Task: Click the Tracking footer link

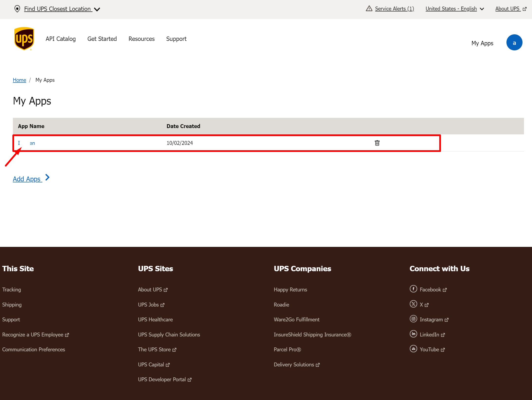Action: 11,289
